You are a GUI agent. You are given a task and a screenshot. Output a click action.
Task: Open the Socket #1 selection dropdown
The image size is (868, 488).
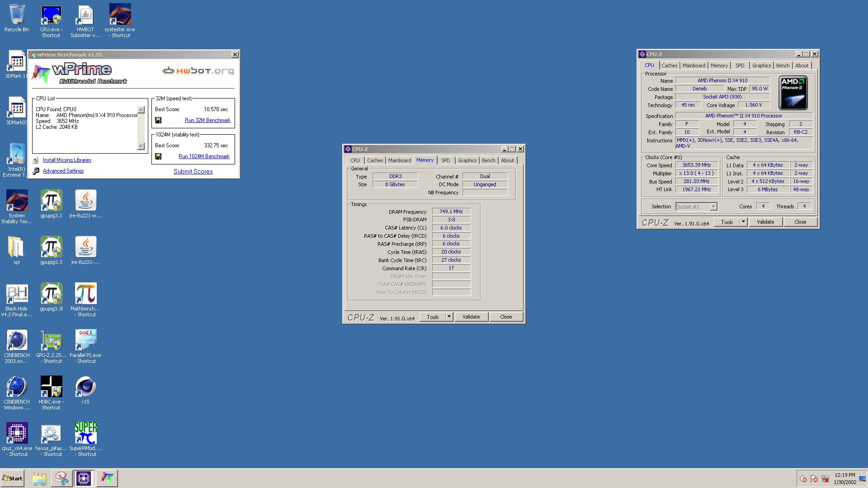tap(696, 207)
